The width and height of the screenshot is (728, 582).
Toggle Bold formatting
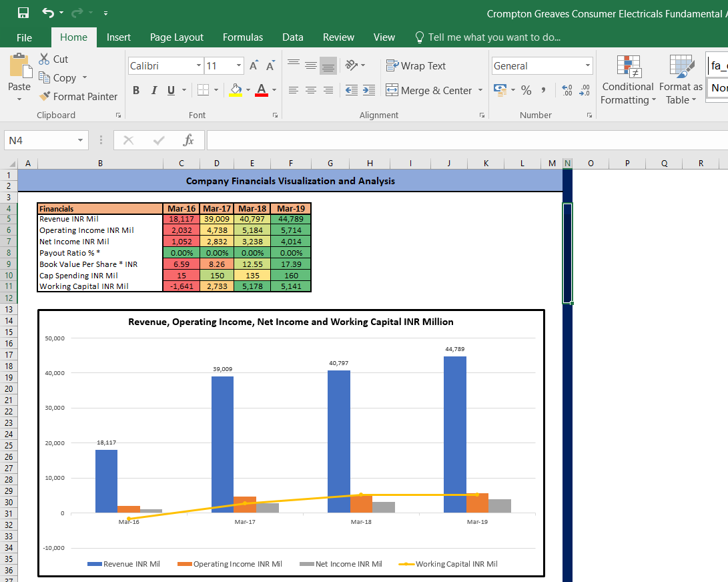tap(136, 90)
